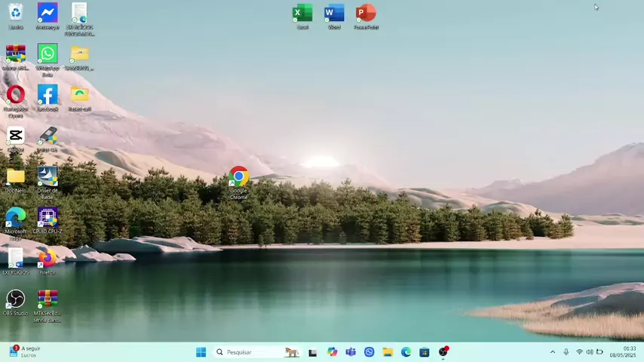Open the Firefox desktop shortcut
Screen dimensions: 644x362
tap(48, 258)
